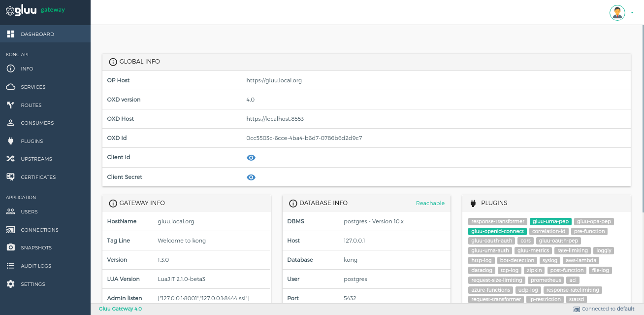Click the request-size-limiting plugin tag
This screenshot has height=315, width=644.
(x=497, y=280)
